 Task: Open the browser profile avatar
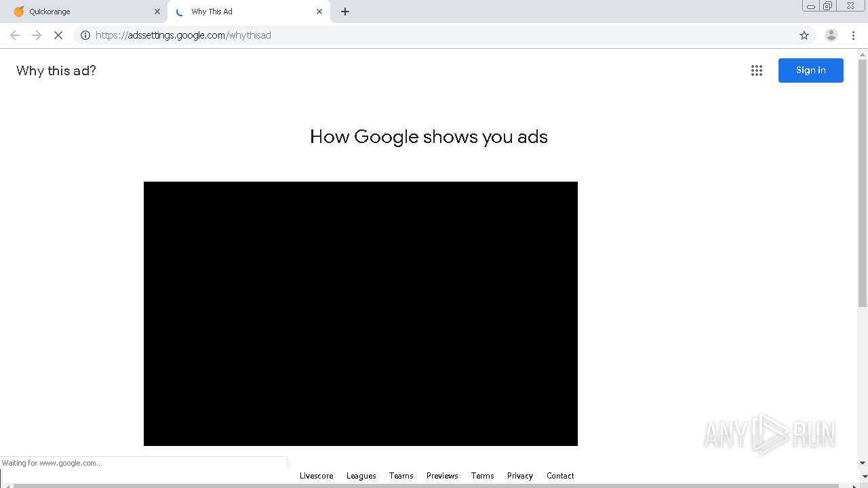(831, 35)
